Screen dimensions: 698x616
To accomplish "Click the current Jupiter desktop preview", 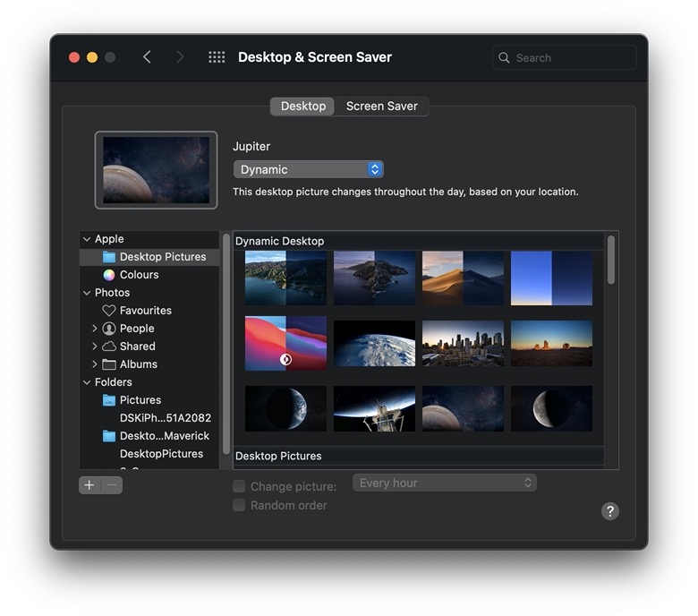I will coord(157,170).
